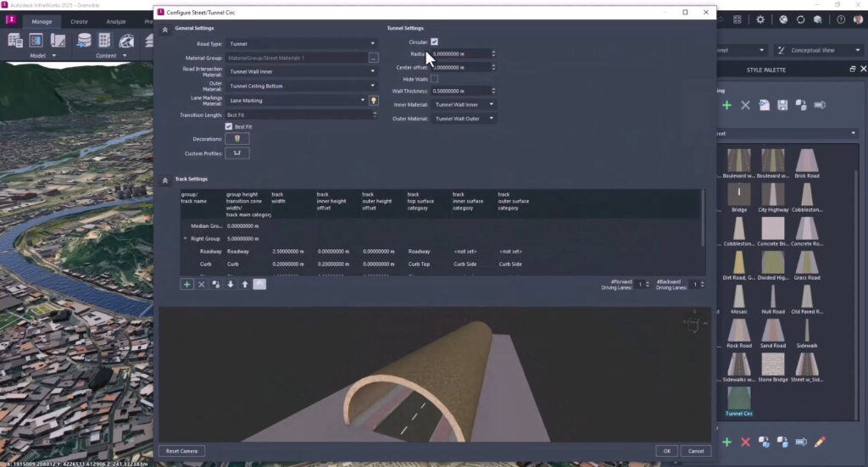Open the Outer Material Tunnel Ceiling dropdown

coord(302,86)
